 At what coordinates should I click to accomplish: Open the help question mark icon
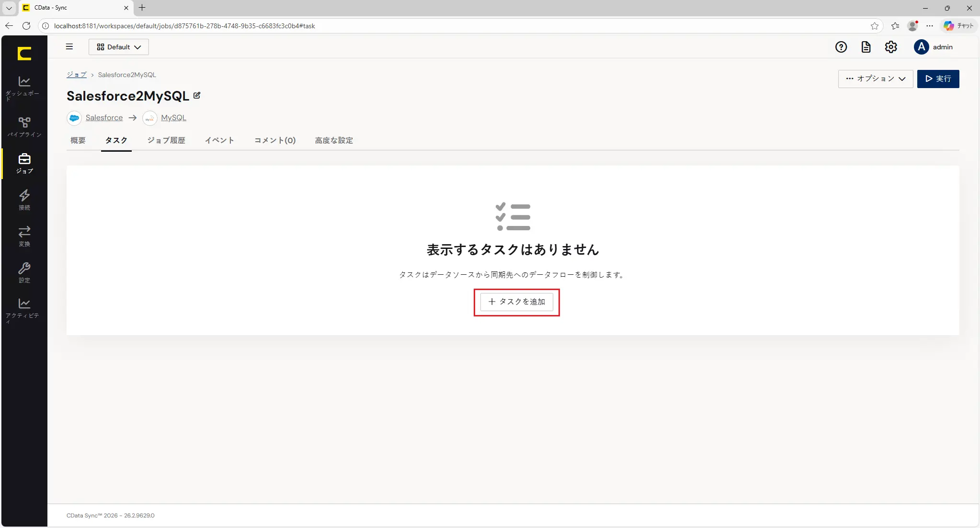pos(841,47)
